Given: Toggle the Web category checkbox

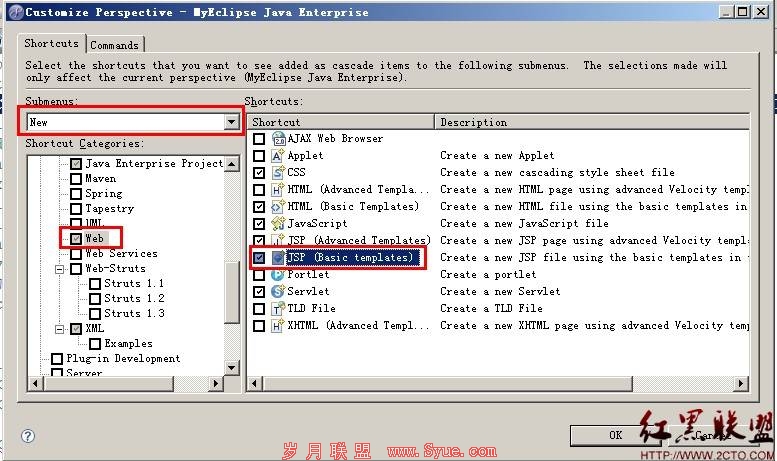Looking at the screenshot, I should (76, 239).
